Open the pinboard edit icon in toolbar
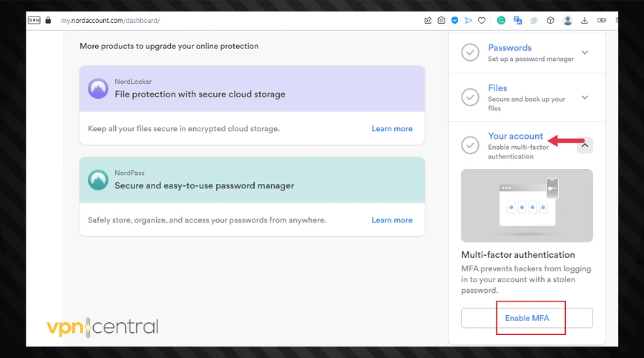The width and height of the screenshot is (644, 358). click(428, 20)
